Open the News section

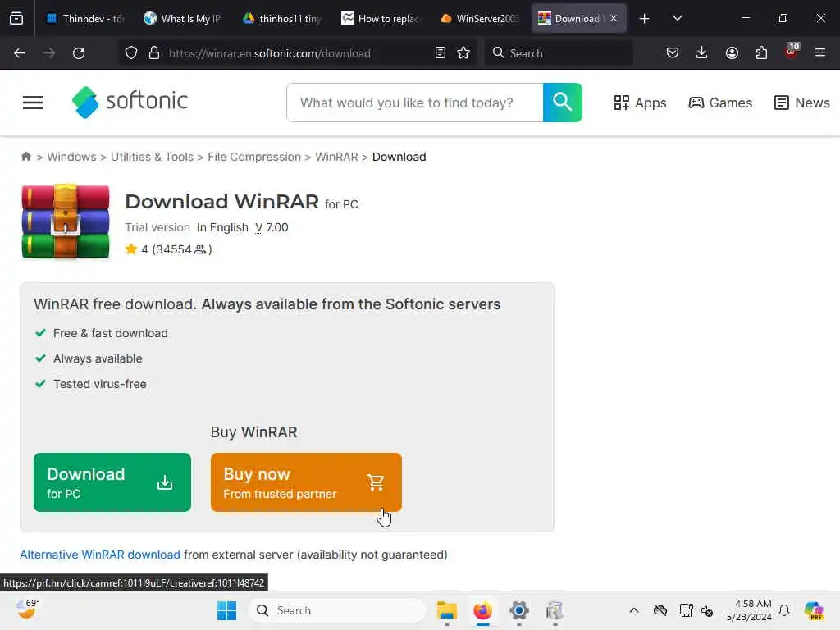coord(802,103)
